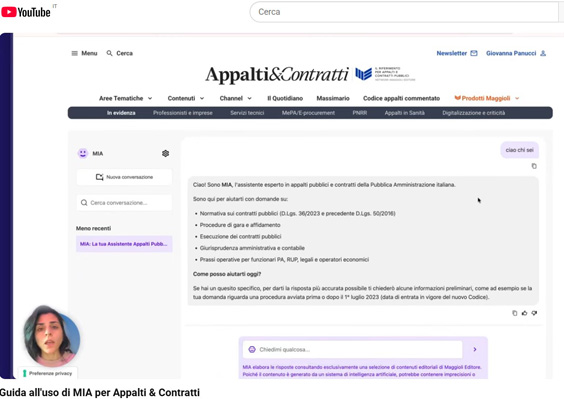Open MIA settings gear icon
The width and height of the screenshot is (564, 399).
tap(165, 154)
